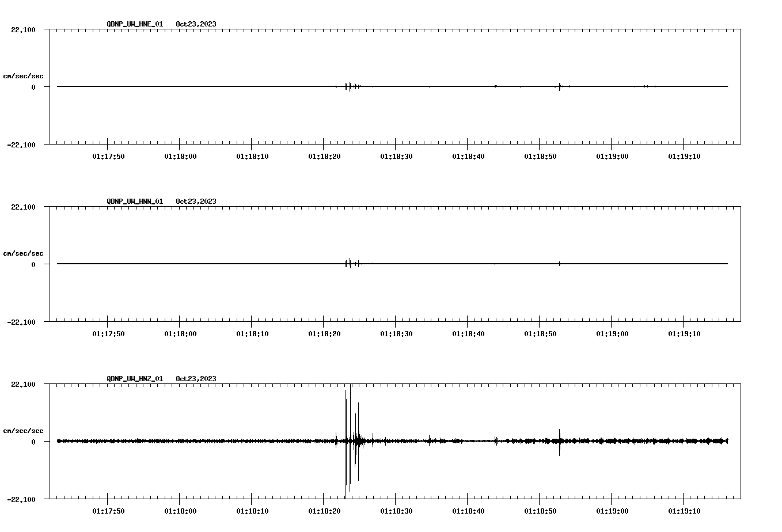Click the Oct23,2023 date on HNZ plot
782x532 pixels.
196,379
